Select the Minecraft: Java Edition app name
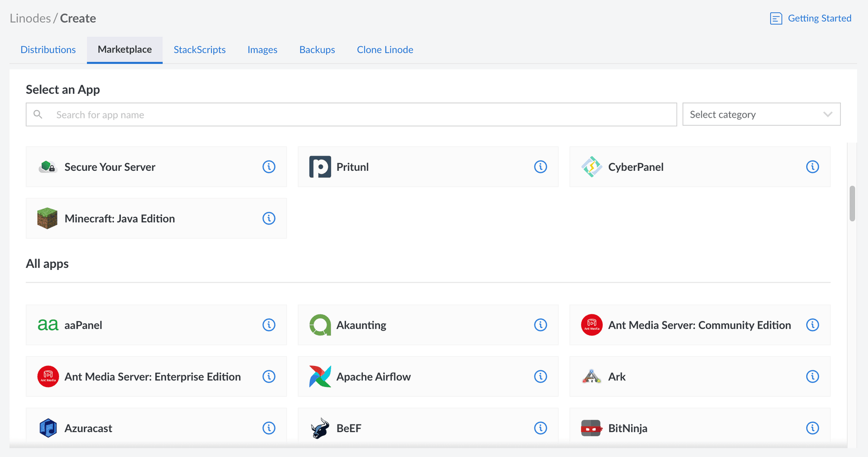This screenshot has height=457, width=868. [120, 218]
